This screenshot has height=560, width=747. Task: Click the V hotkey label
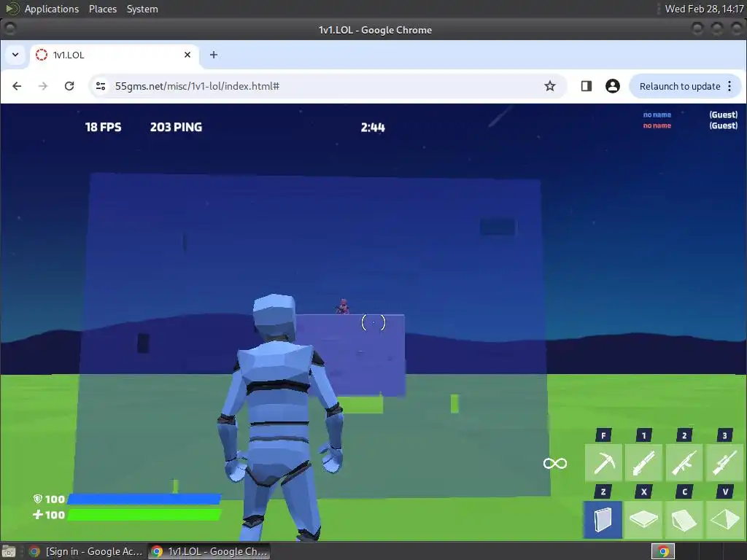point(724,492)
